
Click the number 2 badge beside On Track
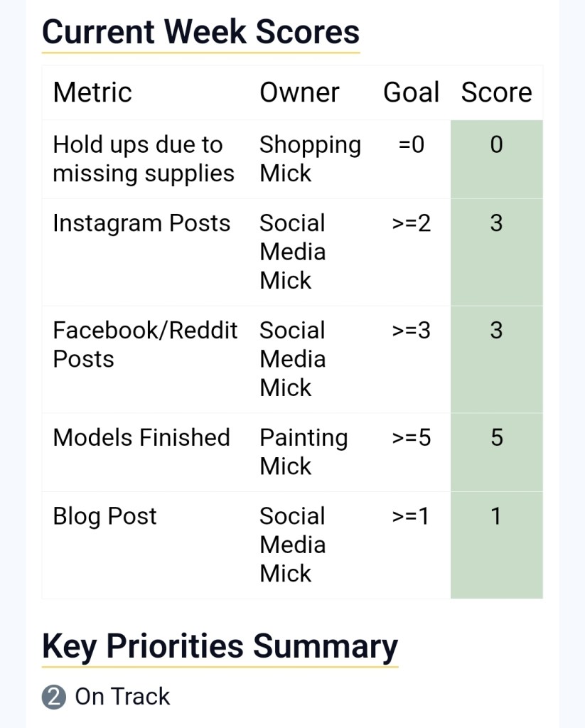tap(54, 697)
